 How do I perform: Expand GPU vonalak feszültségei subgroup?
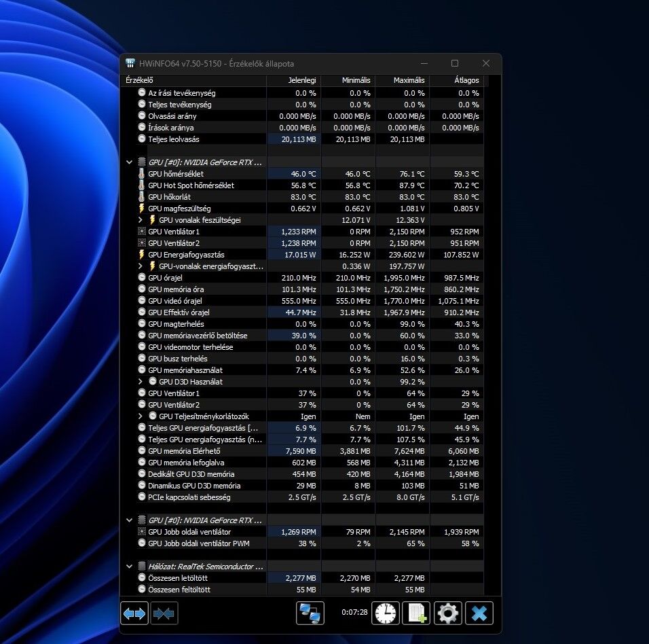[x=141, y=220]
